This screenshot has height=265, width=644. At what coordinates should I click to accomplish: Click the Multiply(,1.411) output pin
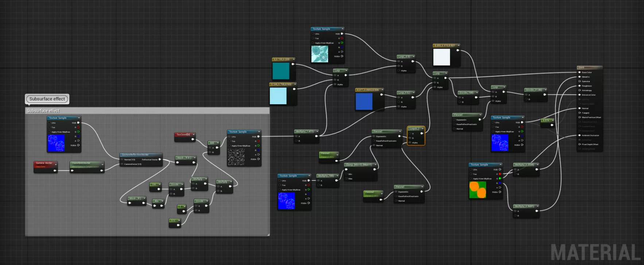316,136
